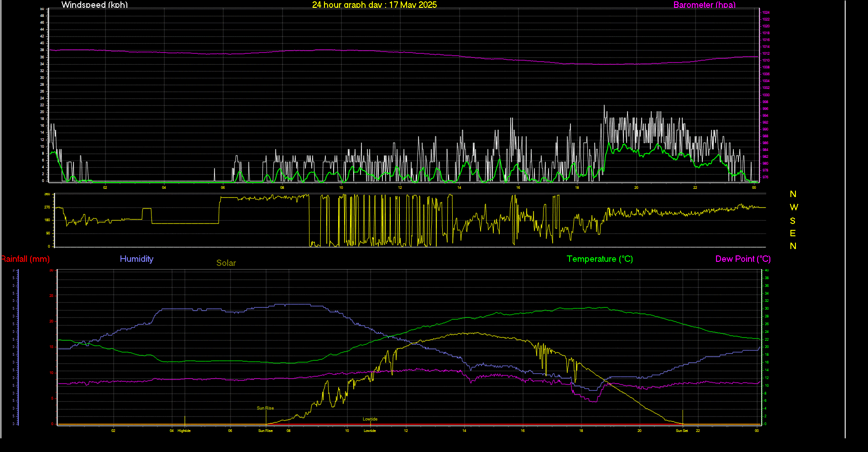Select the Humidity legend label
Screen dimensions: 868x452
tap(136, 259)
